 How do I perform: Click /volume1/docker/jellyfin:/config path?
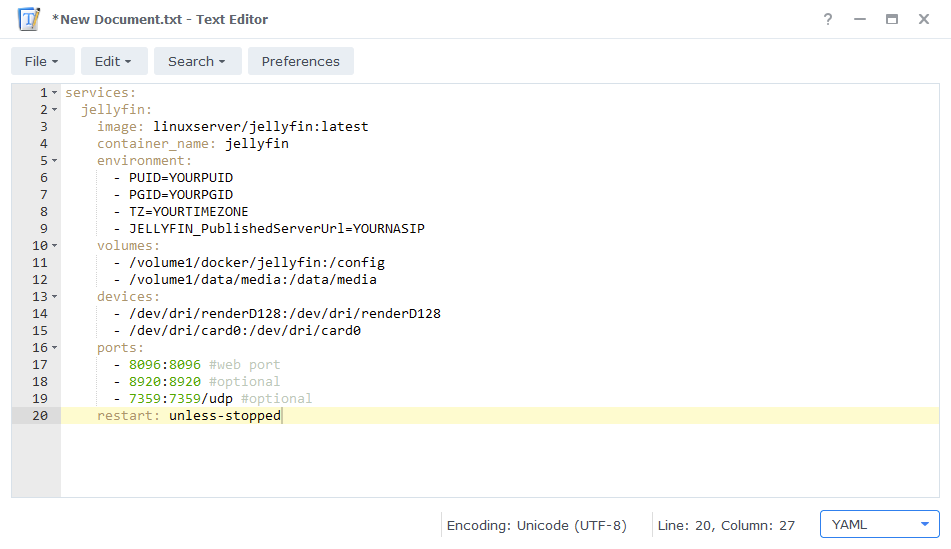click(x=257, y=263)
